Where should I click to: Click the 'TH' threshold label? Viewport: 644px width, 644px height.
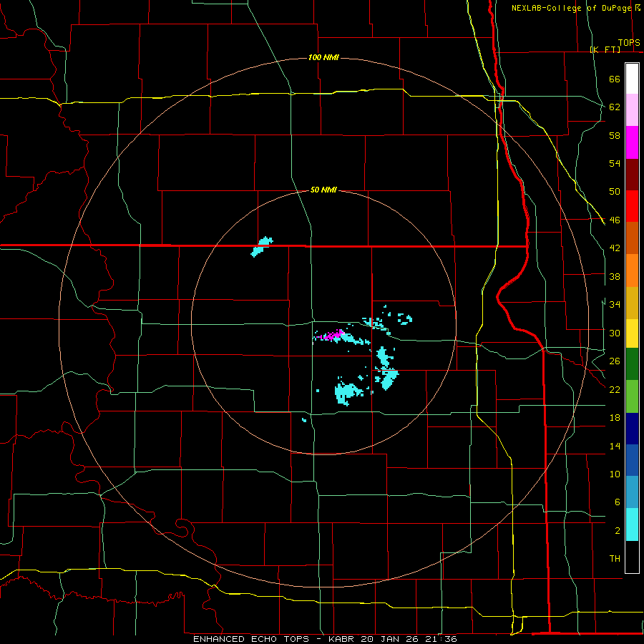(615, 559)
